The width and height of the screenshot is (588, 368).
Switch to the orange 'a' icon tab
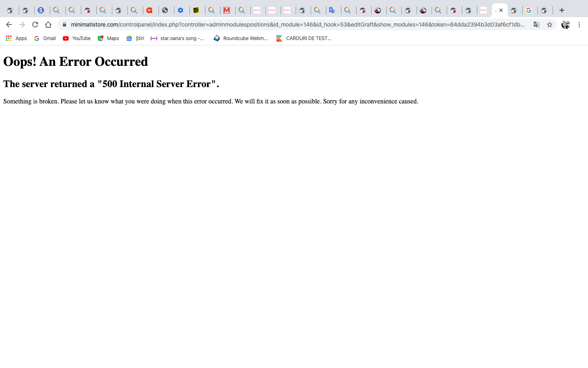tap(149, 10)
